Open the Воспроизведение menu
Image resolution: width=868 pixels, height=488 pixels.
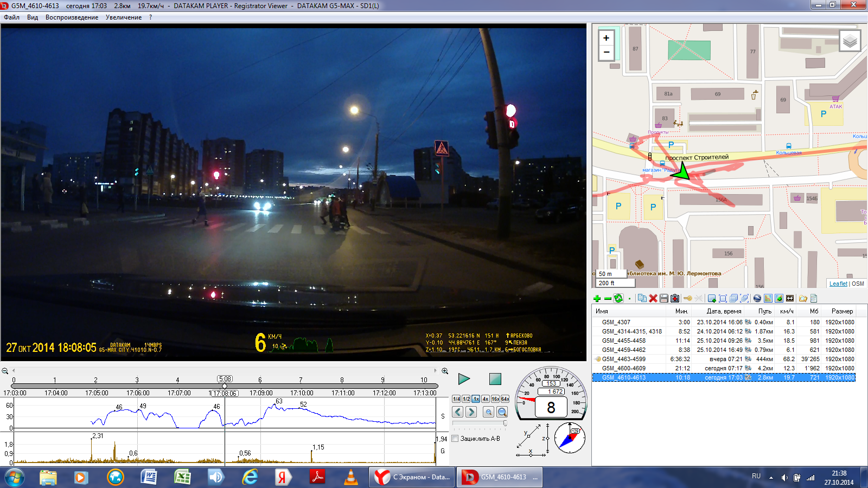tap(72, 17)
